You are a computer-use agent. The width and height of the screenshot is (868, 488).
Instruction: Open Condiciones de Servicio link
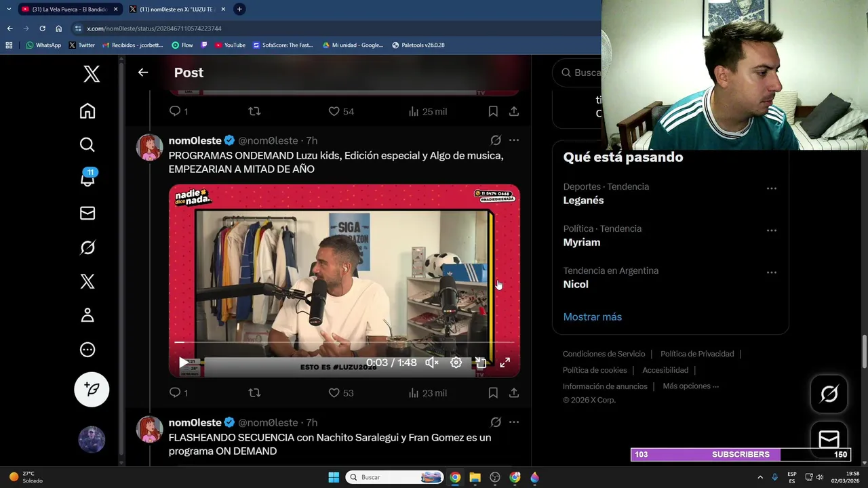click(x=604, y=354)
